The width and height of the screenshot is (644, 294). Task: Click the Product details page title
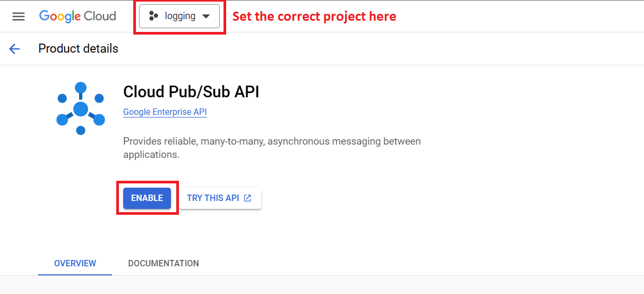click(79, 49)
